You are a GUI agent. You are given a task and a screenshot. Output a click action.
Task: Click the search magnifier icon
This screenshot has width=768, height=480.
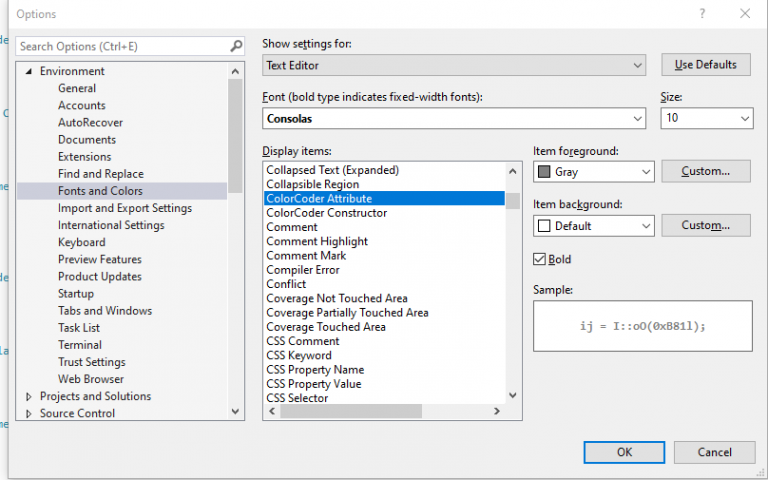(236, 46)
